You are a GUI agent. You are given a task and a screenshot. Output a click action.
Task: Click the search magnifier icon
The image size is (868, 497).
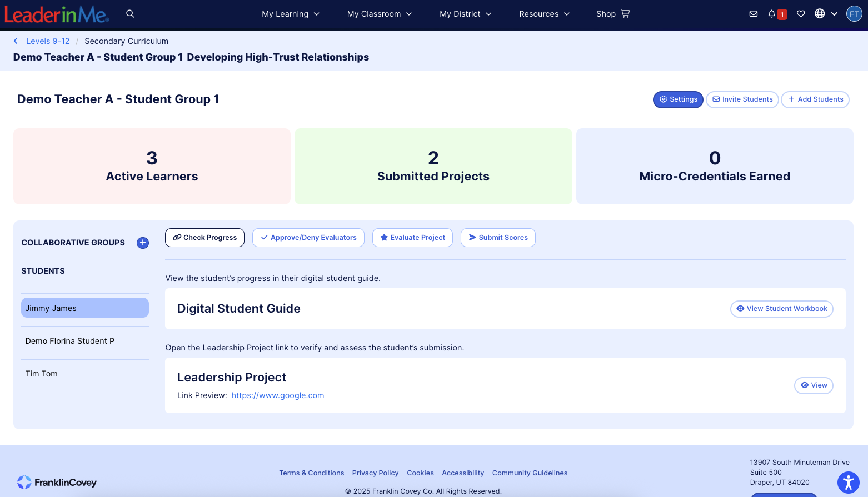[130, 14]
